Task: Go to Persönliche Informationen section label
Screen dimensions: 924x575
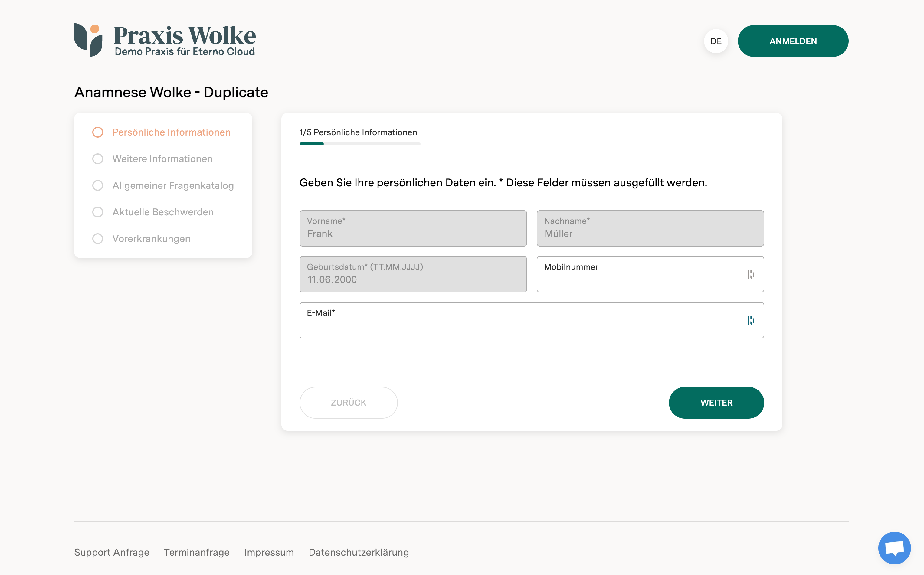Action: click(172, 132)
